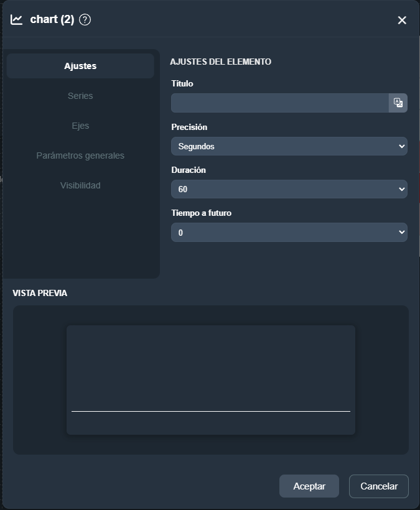Switch to the Ajustes tab
Image resolution: width=420 pixels, height=510 pixels.
click(80, 66)
